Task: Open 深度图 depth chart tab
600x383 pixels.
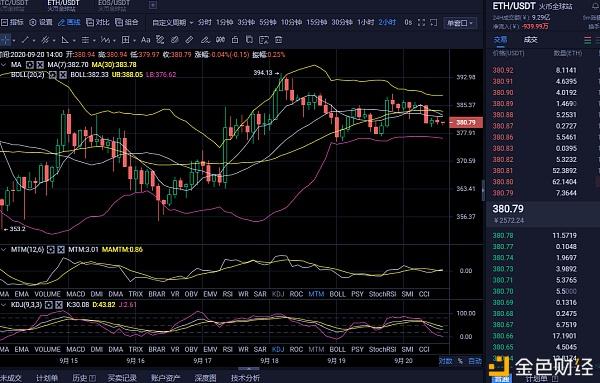Action: 205,378
